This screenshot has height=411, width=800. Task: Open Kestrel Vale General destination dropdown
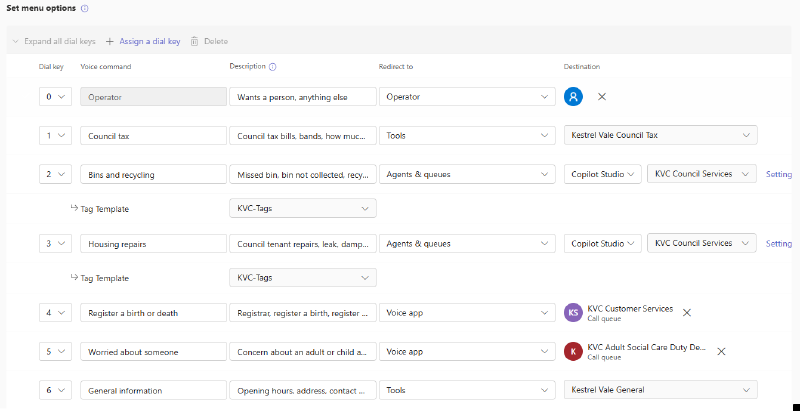point(661,390)
